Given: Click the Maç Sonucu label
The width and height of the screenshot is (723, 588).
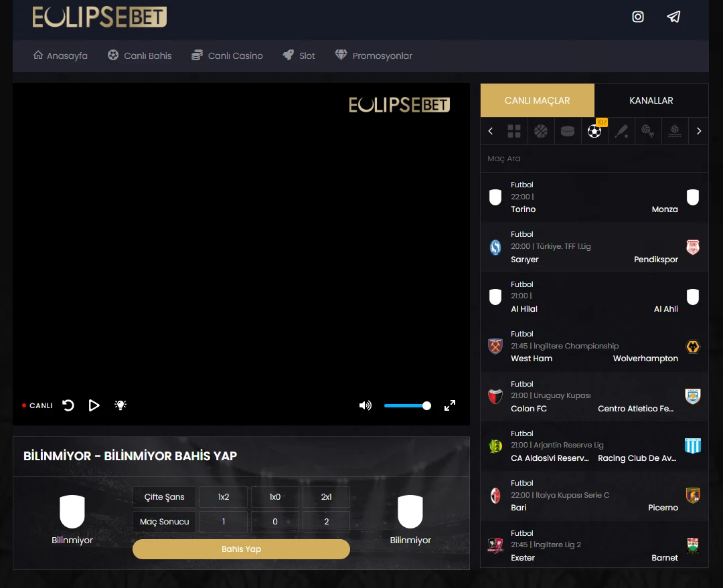Looking at the screenshot, I should tap(164, 522).
